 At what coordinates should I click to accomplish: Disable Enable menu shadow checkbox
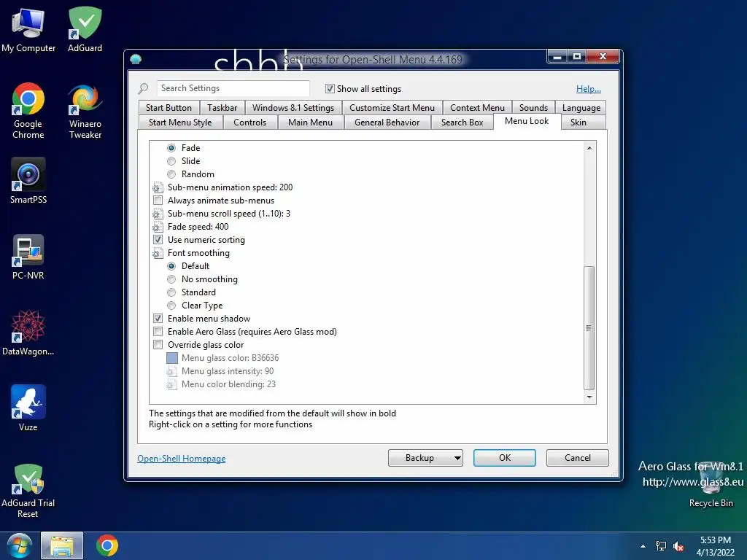coord(158,319)
